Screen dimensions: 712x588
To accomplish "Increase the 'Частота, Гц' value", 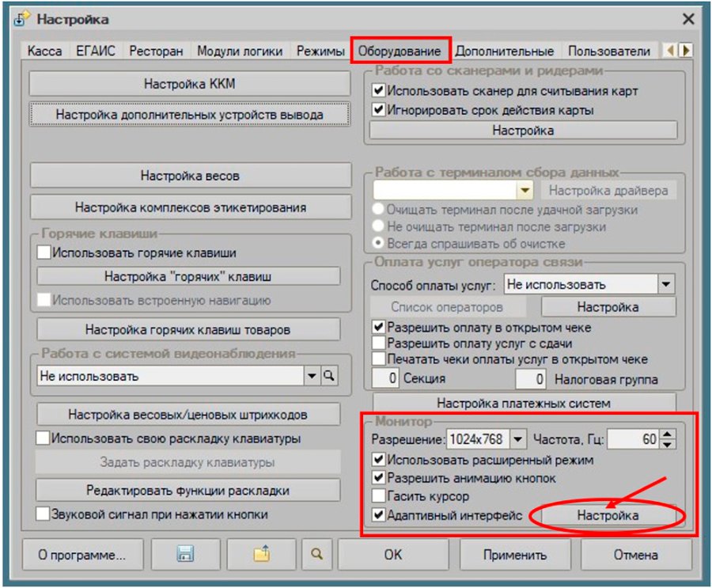I will pos(667,434).
